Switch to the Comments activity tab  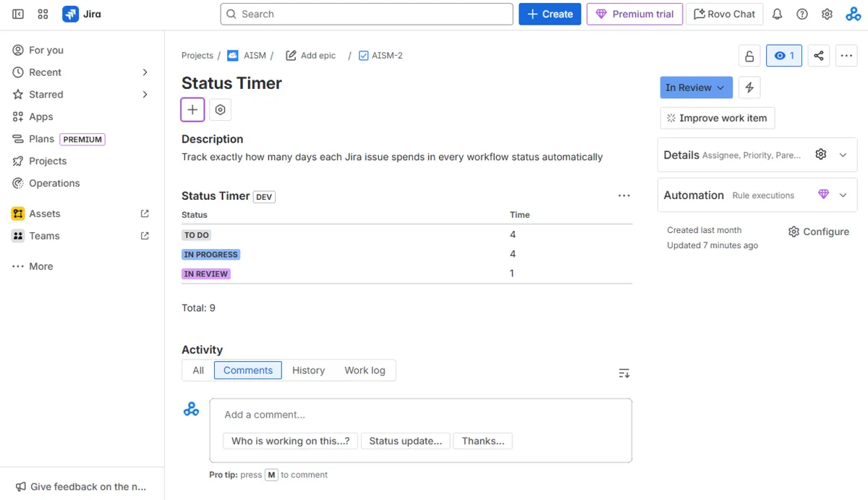point(248,370)
